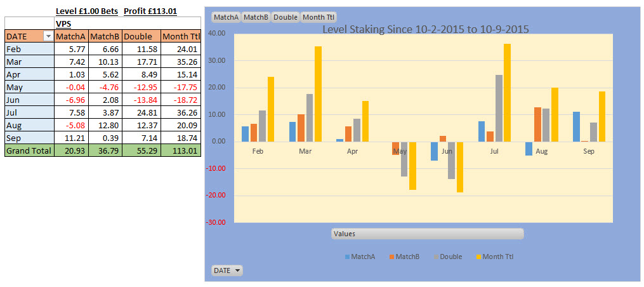This screenshot has width=644, height=287.
Task: Select the May row label cell
Action: (x=30, y=88)
